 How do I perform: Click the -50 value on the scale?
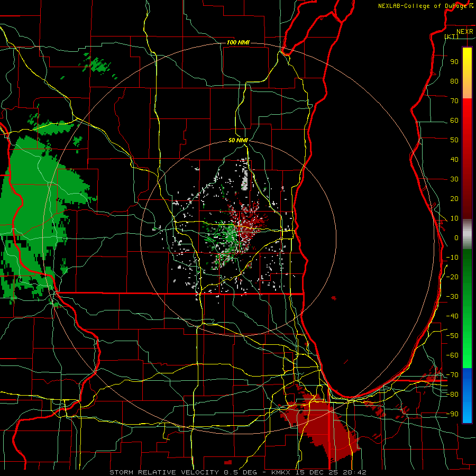pyautogui.click(x=452, y=336)
